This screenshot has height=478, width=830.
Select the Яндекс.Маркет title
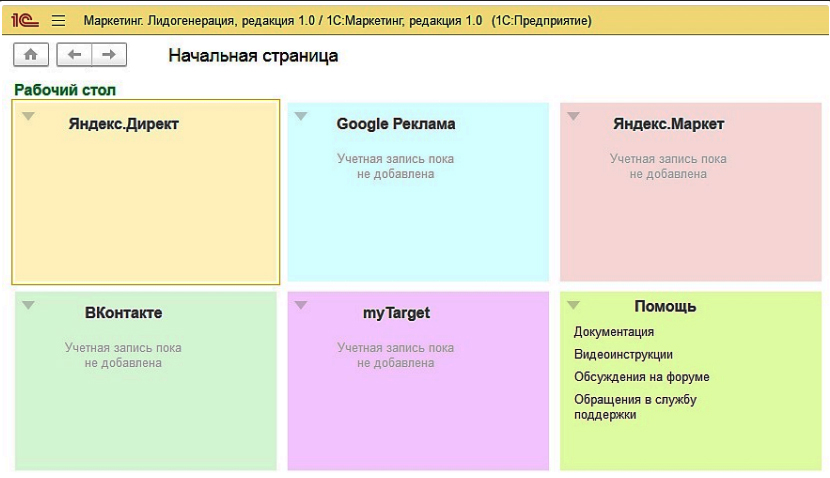tap(669, 124)
